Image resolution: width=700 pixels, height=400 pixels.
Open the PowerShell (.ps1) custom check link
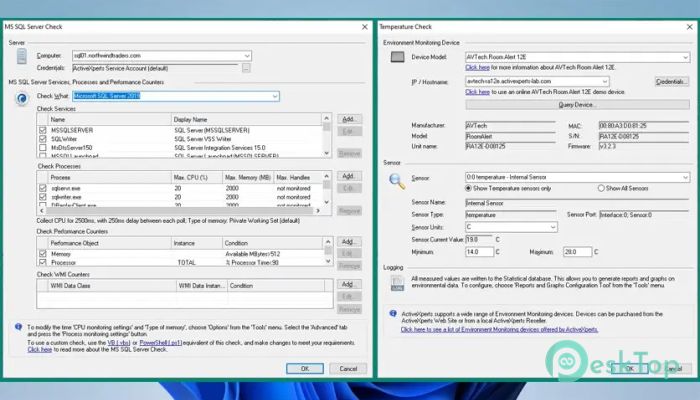click(161, 343)
